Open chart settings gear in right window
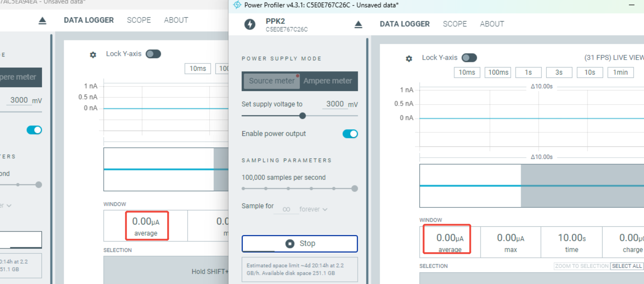This screenshot has width=644, height=284. pyautogui.click(x=409, y=58)
